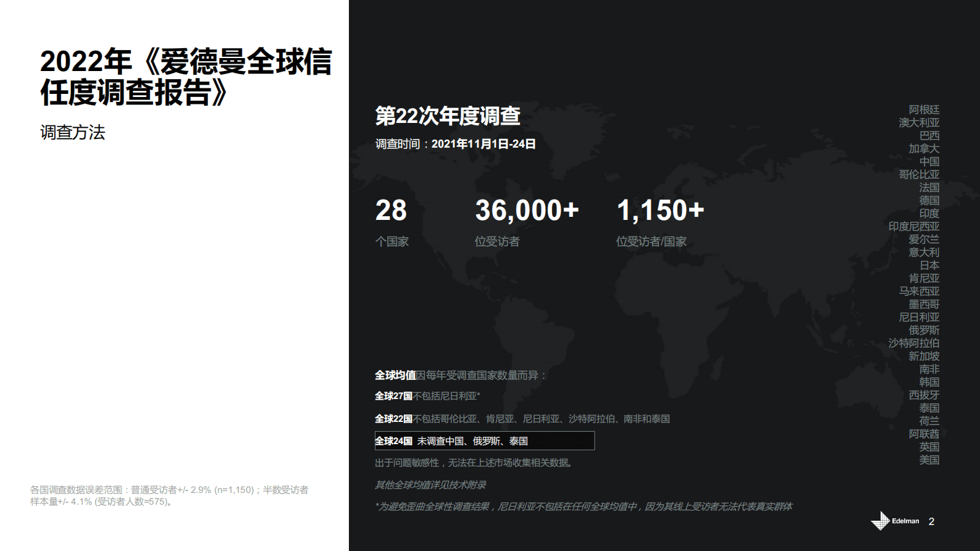The width and height of the screenshot is (980, 551).
Task: Select country 荷兰
Action: (929, 421)
